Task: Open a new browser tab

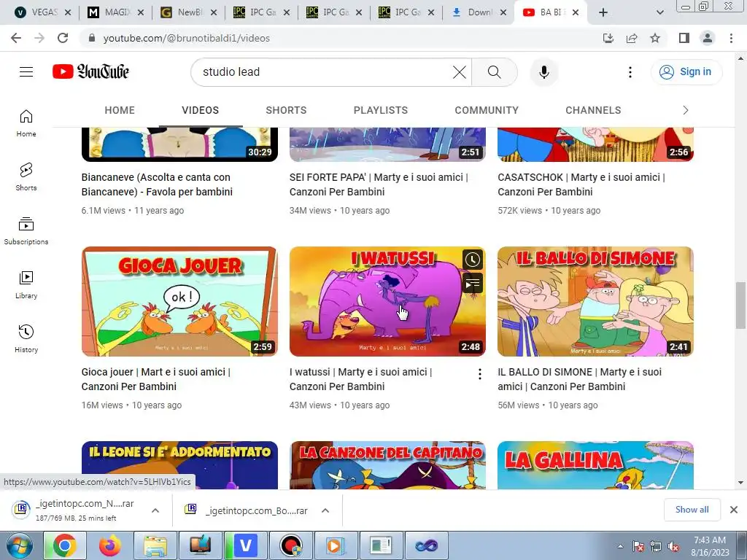Action: tap(603, 12)
